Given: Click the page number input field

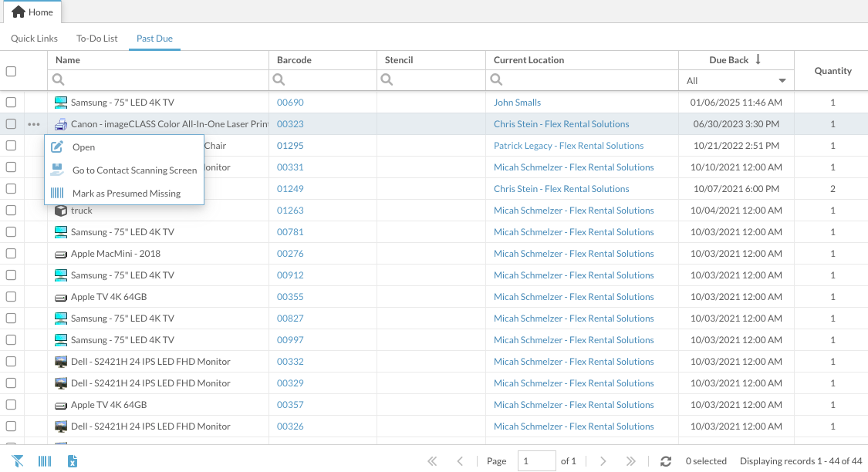Looking at the screenshot, I should click(536, 461).
